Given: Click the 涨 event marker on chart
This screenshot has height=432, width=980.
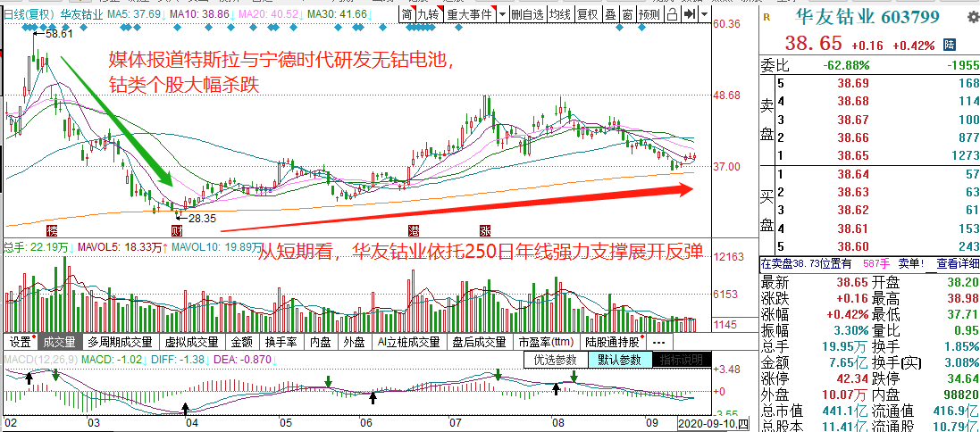Looking at the screenshot, I should [485, 230].
